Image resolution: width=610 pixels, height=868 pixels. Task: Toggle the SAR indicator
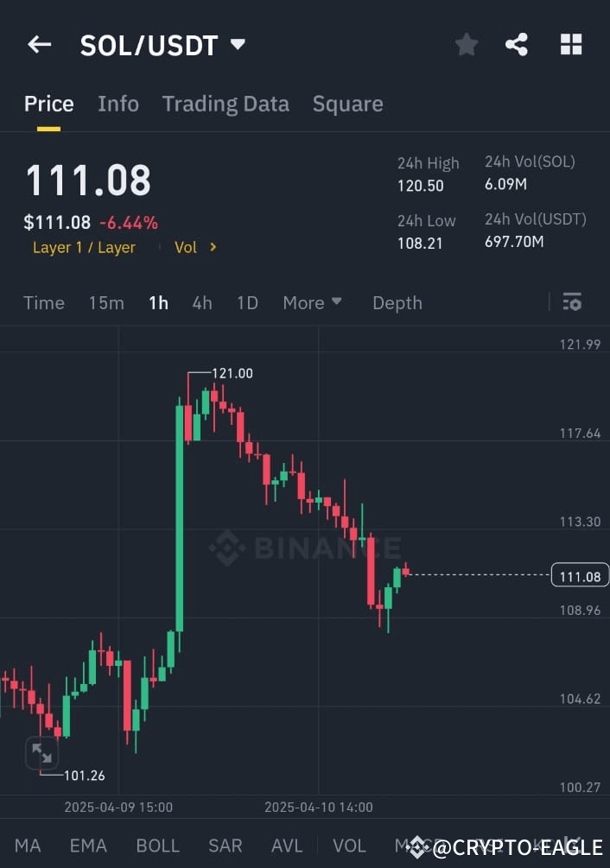[225, 846]
